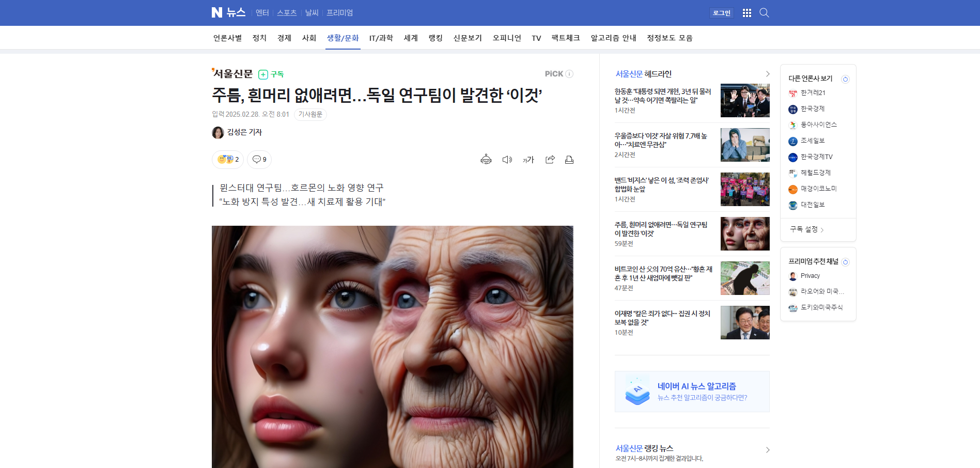Open the 기사원문 original article link
The image size is (980, 468).
tap(310, 114)
